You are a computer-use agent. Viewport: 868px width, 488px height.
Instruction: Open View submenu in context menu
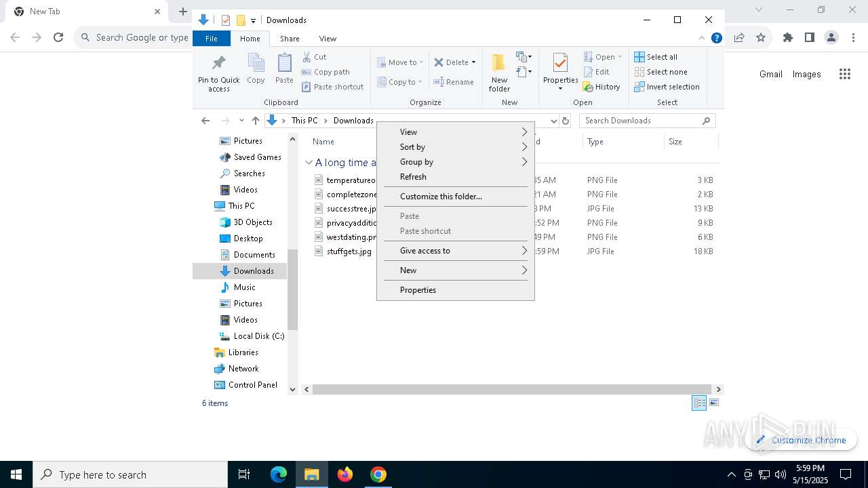coord(456,132)
